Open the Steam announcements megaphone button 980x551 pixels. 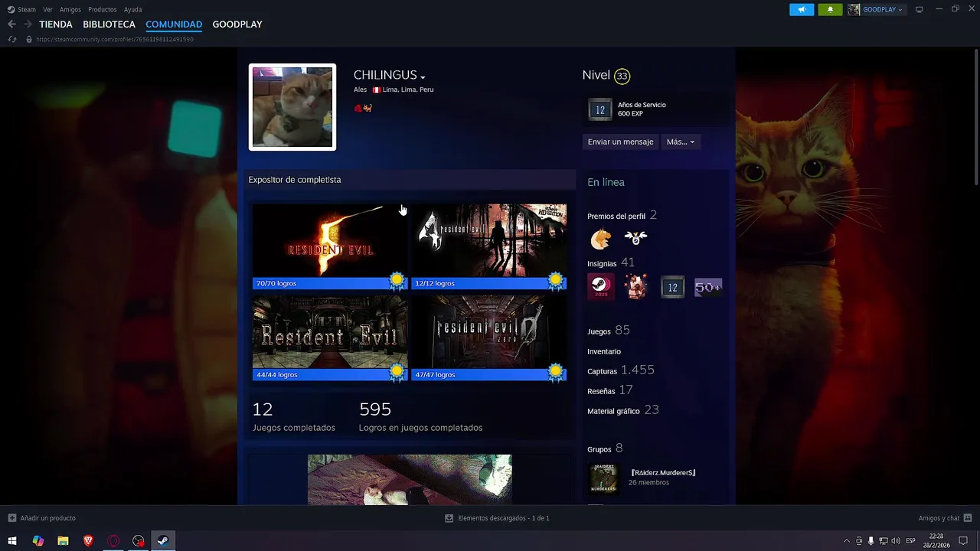[x=802, y=10]
